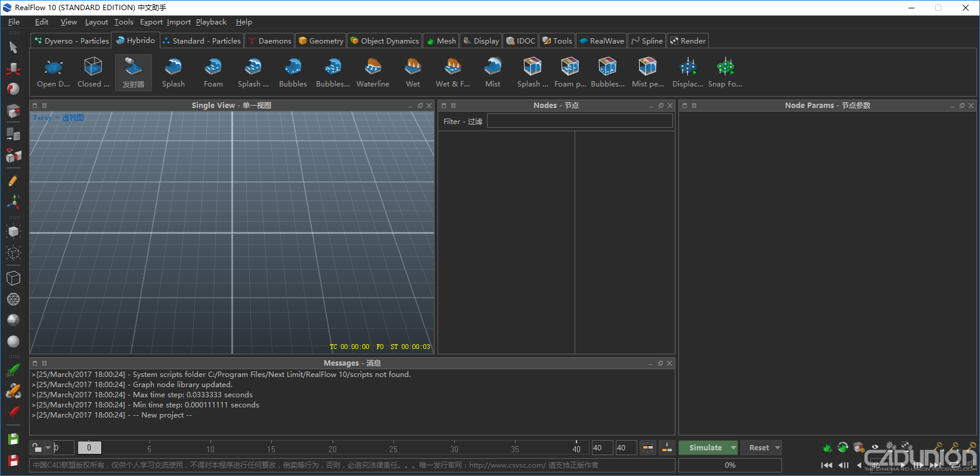Switch to wireframe cube display mode
The height and width of the screenshot is (476, 980).
click(x=13, y=278)
